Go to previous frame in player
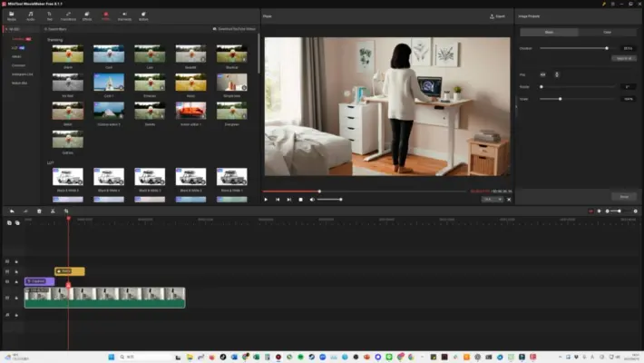 (x=278, y=200)
